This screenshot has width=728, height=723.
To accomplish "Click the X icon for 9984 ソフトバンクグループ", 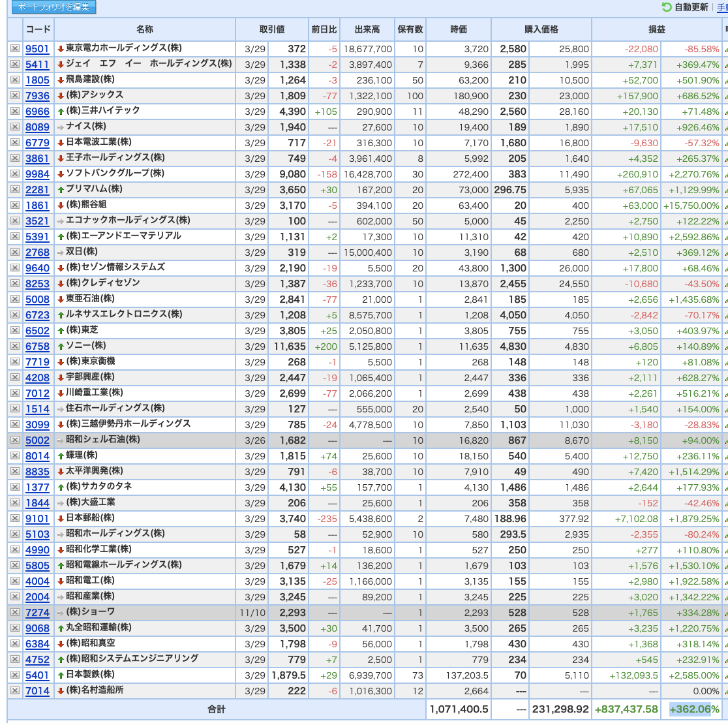I will pos(15,174).
